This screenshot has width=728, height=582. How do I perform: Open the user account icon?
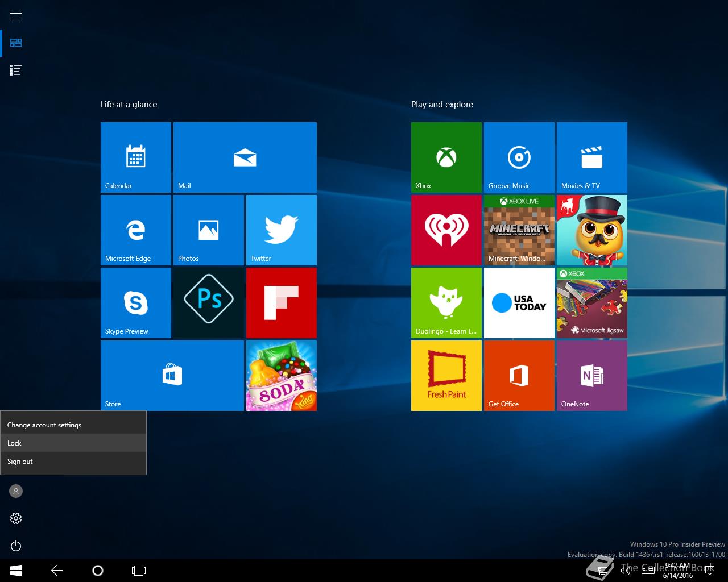click(x=16, y=491)
